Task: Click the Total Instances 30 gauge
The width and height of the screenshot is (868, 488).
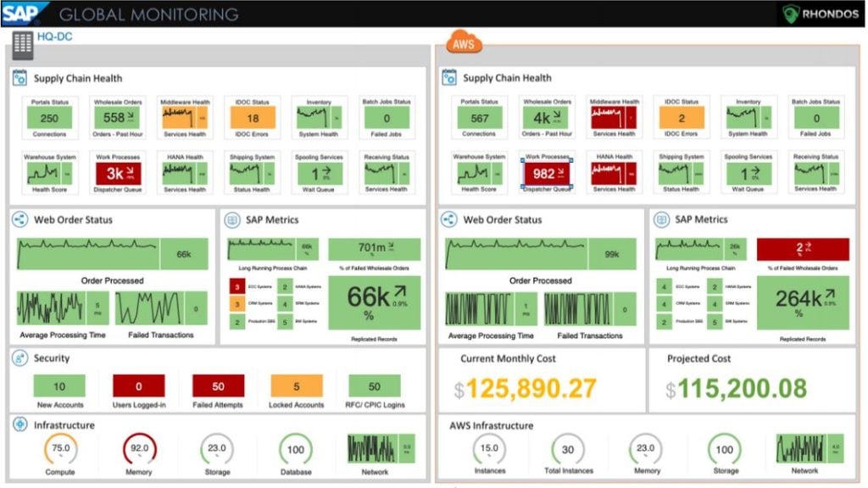Action: tap(568, 449)
